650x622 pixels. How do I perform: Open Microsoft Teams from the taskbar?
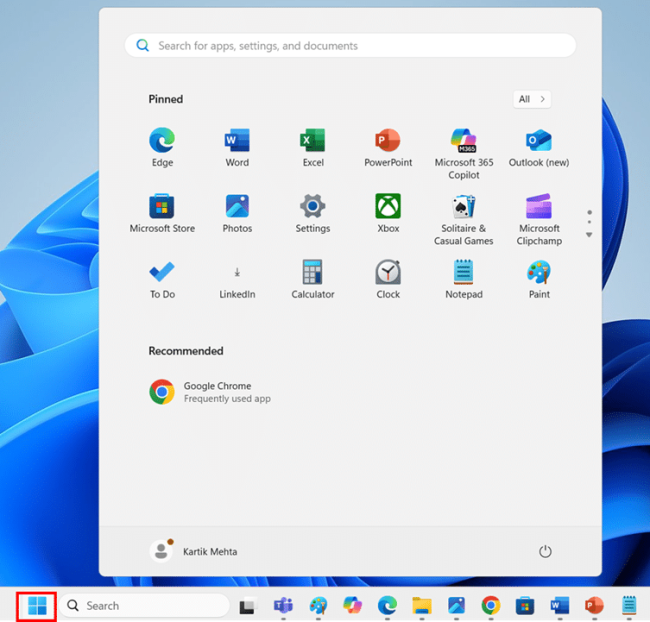coord(283,606)
